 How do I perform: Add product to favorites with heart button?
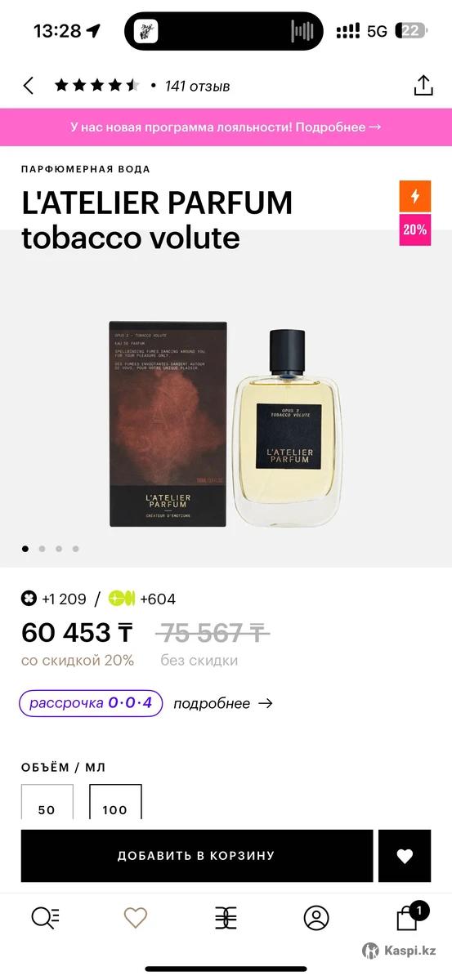[405, 856]
